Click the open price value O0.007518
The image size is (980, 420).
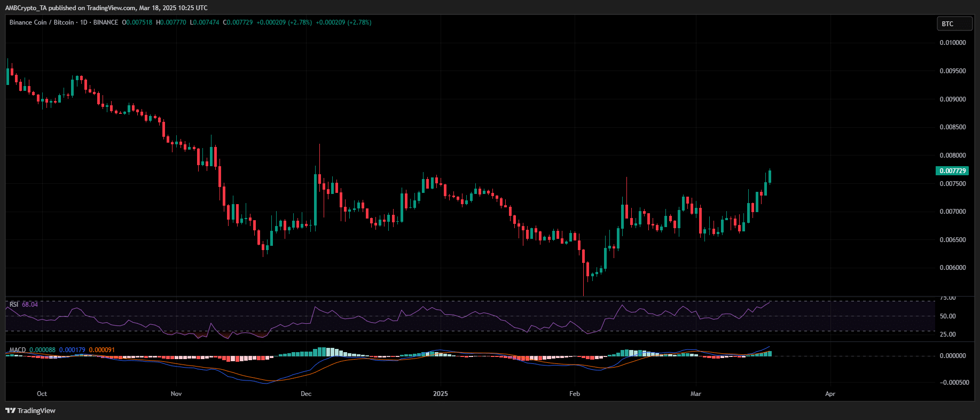[137, 22]
